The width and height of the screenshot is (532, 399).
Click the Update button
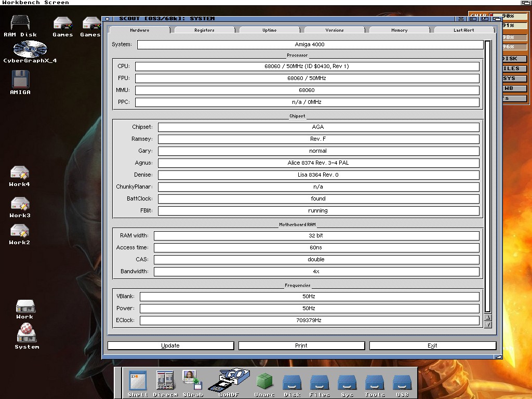(170, 345)
